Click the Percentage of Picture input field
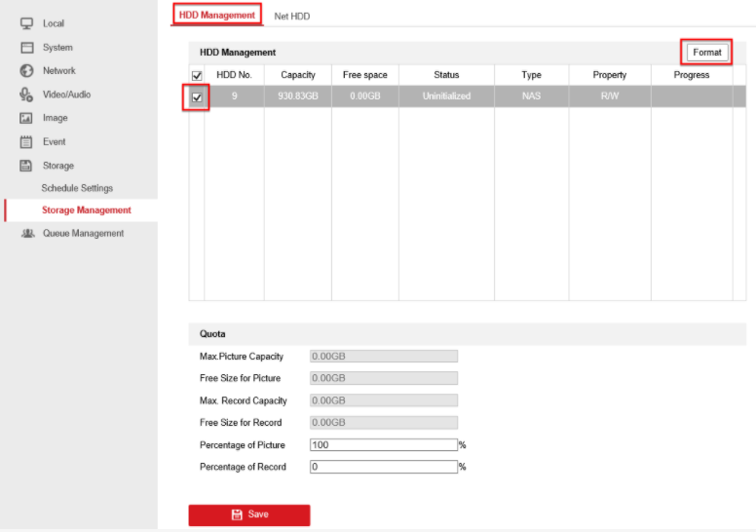The height and width of the screenshot is (532, 756). pos(383,445)
